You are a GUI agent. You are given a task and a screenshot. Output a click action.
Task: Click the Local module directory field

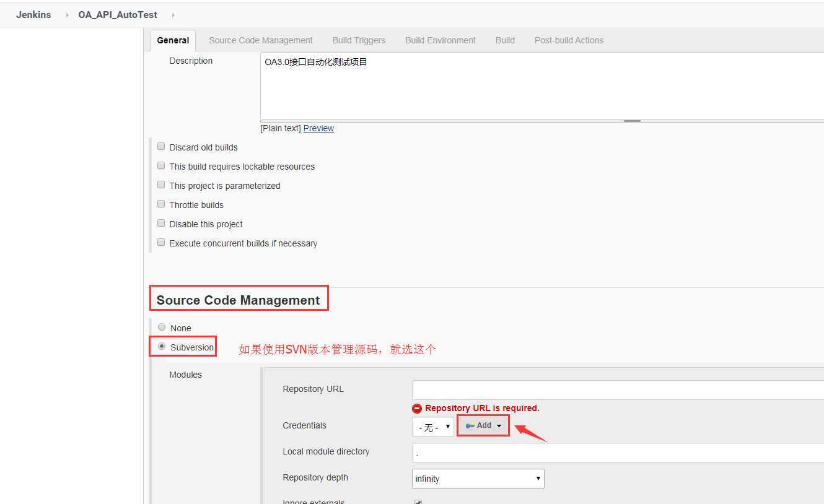[618, 453]
